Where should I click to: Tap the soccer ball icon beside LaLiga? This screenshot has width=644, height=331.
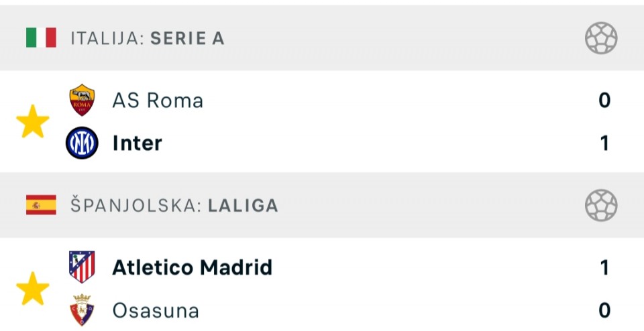600,205
